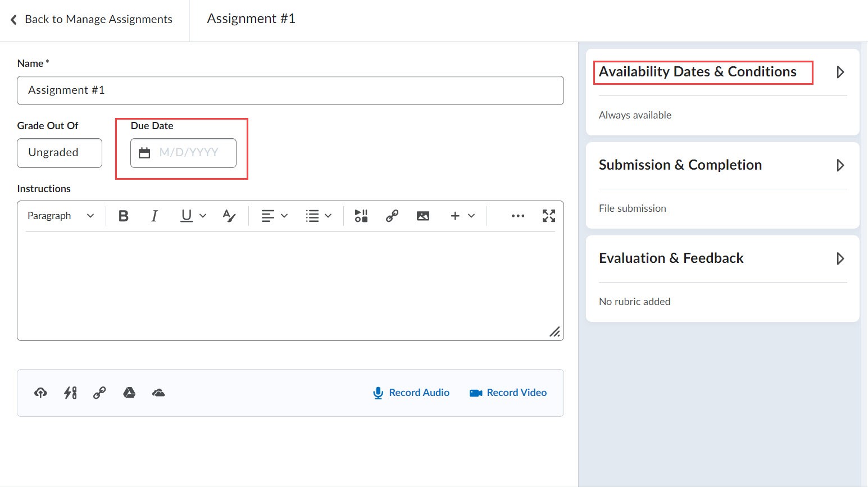Open the Due Date calendar picker
Image resolution: width=868 pixels, height=487 pixels.
point(144,152)
